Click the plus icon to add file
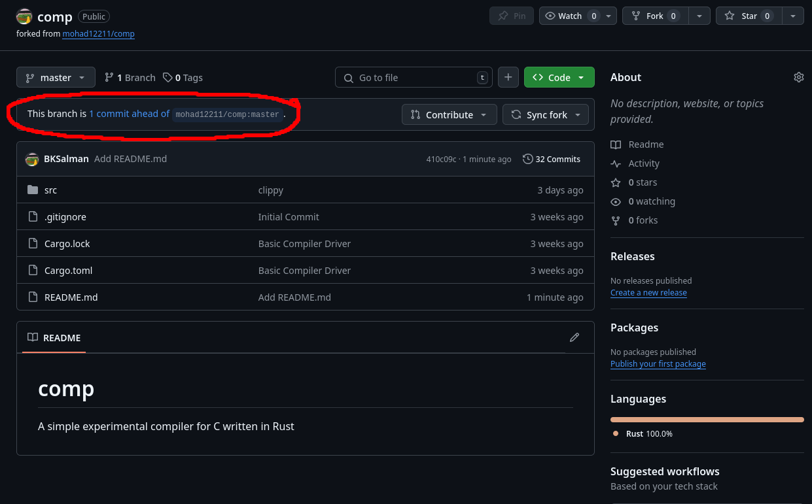Viewport: 812px width, 504px height. coord(508,77)
